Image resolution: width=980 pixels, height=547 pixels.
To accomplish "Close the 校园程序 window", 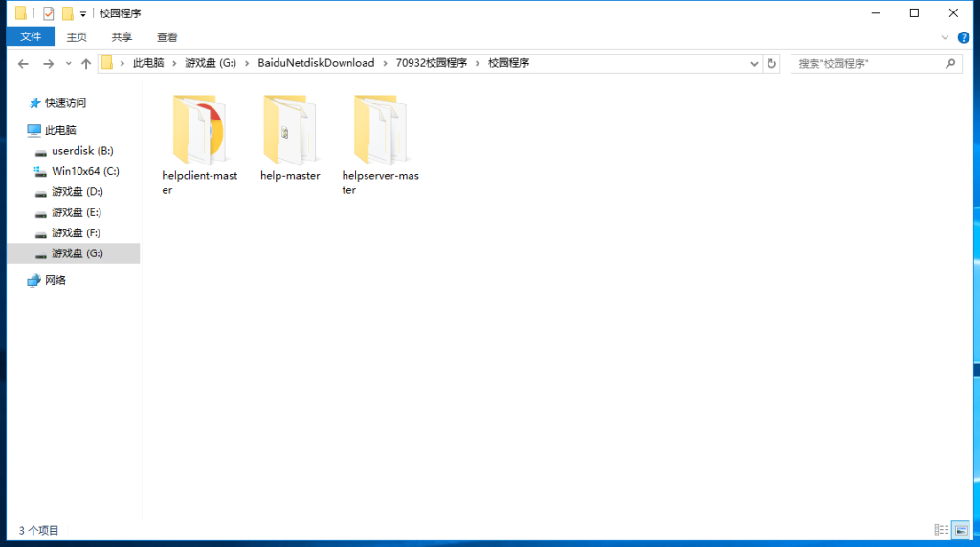I will [953, 13].
